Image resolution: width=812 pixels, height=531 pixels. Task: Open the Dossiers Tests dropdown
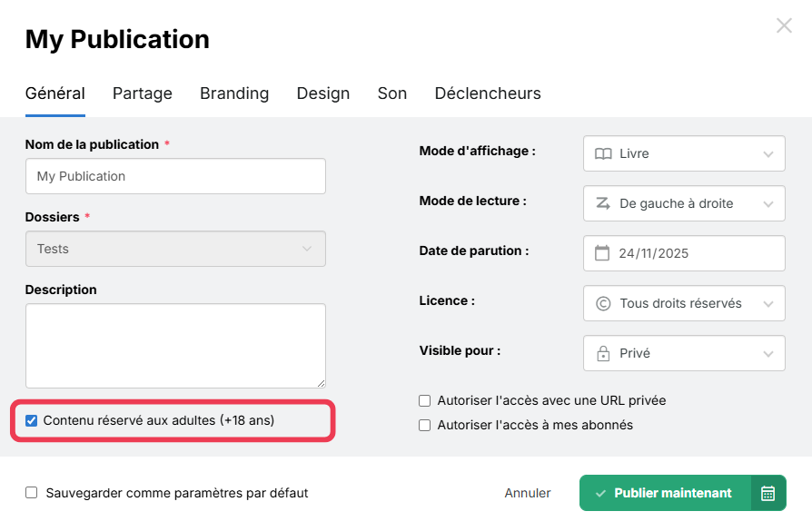175,249
